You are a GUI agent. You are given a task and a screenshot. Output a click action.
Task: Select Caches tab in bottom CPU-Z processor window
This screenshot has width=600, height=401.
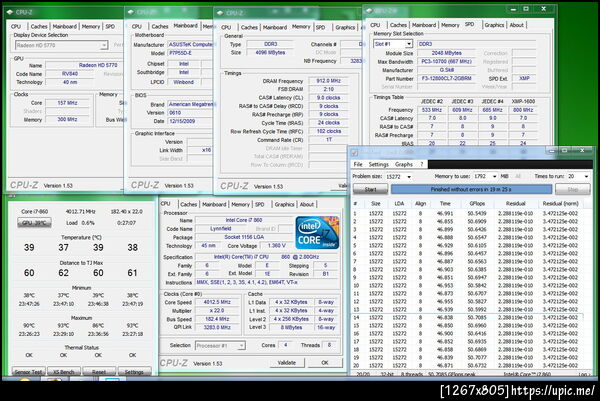pos(188,204)
